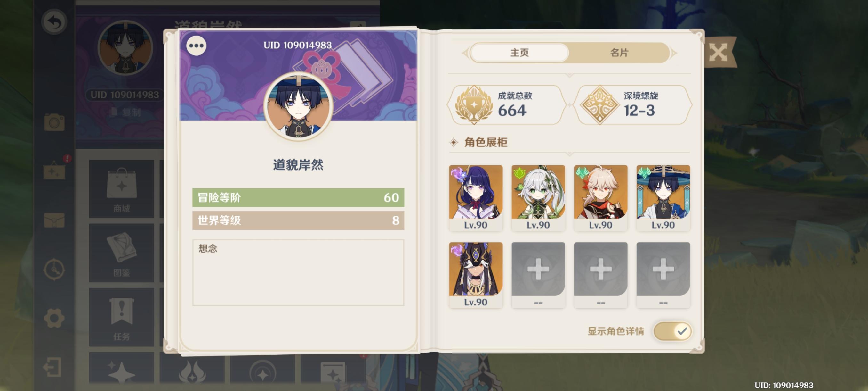Click the back arrow icon in sidebar

[x=54, y=22]
